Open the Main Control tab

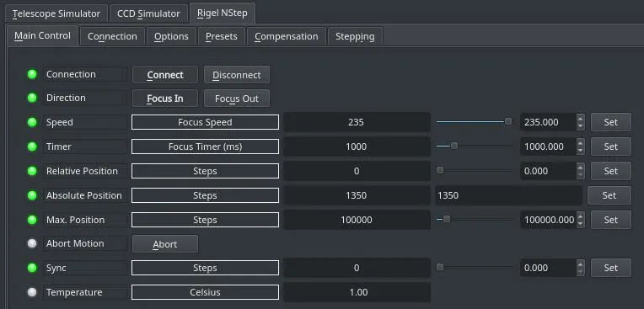[x=42, y=35]
